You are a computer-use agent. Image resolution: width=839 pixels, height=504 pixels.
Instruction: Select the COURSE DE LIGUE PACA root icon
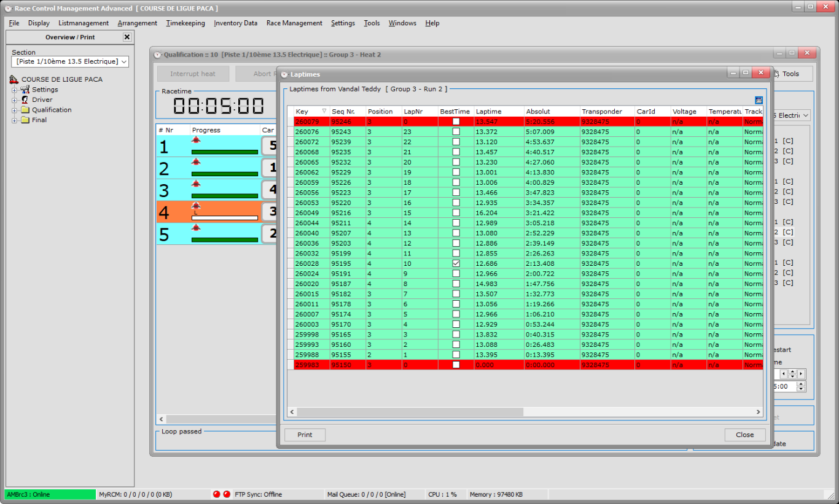pyautogui.click(x=14, y=79)
